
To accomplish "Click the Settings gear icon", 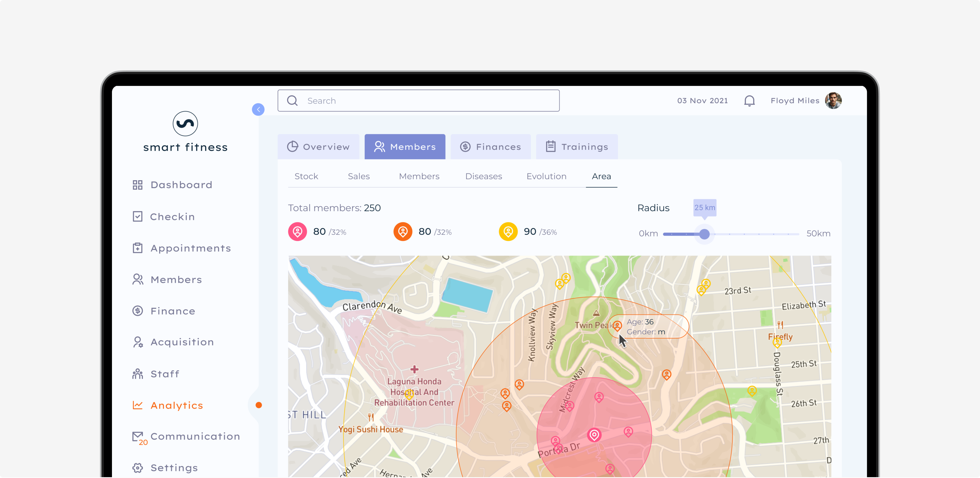I will point(138,468).
